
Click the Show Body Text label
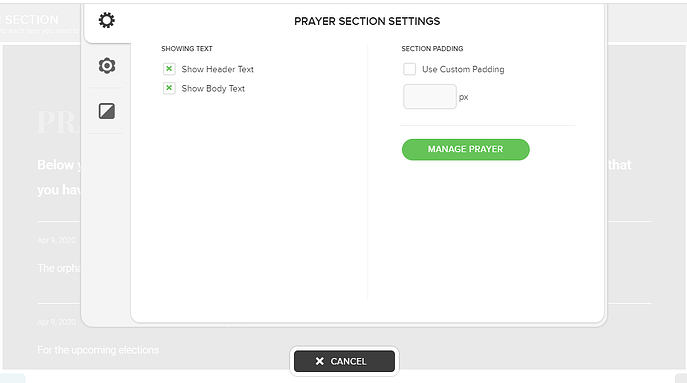(213, 89)
